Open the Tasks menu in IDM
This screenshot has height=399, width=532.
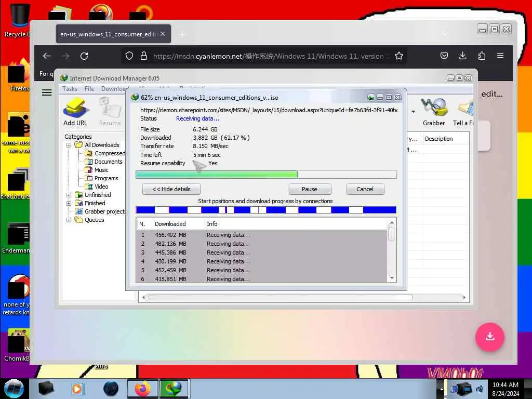70,89
